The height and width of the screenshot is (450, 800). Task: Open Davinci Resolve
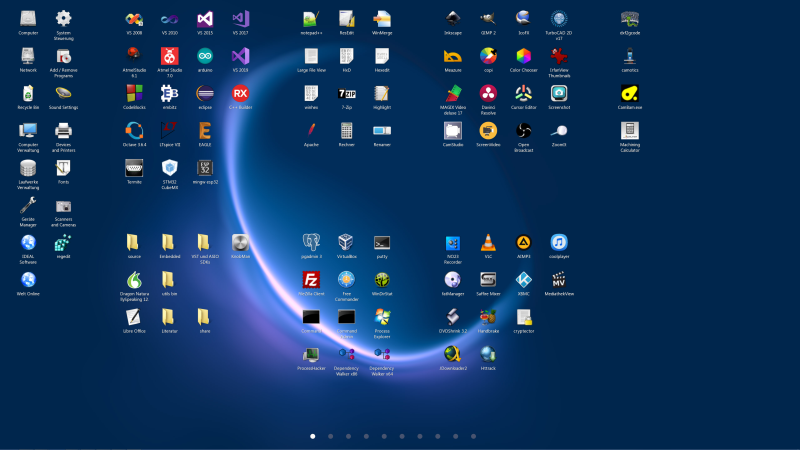click(488, 94)
